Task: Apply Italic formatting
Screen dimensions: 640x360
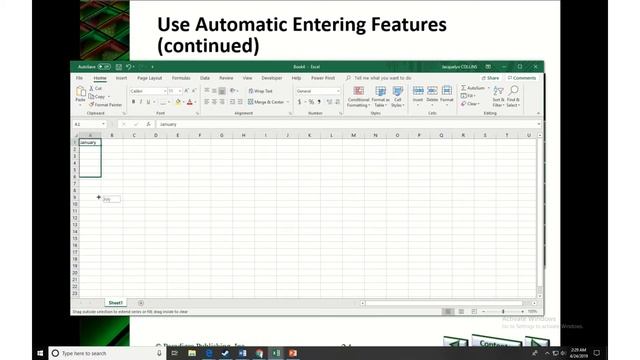Action: pos(141,102)
